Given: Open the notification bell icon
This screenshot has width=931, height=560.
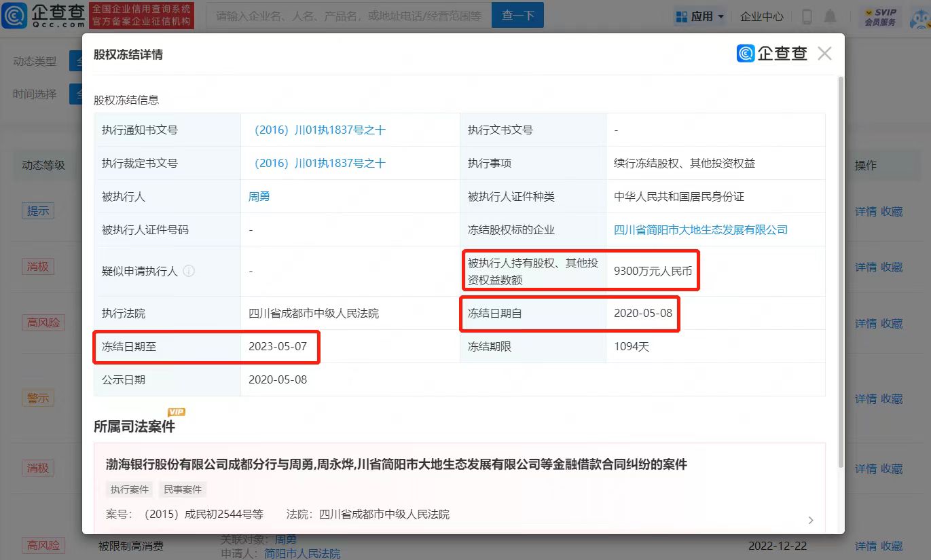Looking at the screenshot, I should click(830, 16).
